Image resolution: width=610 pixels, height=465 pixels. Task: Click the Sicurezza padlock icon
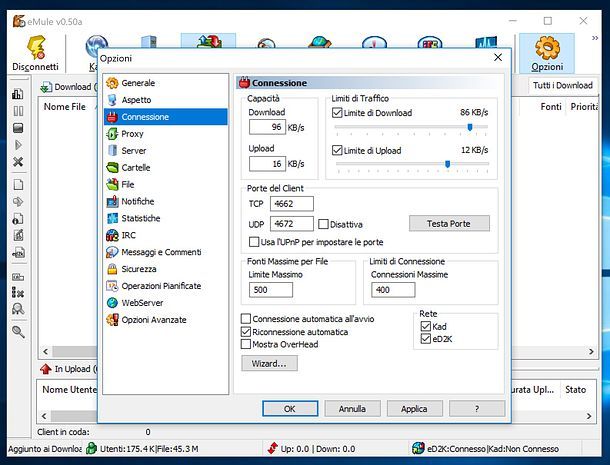112,269
